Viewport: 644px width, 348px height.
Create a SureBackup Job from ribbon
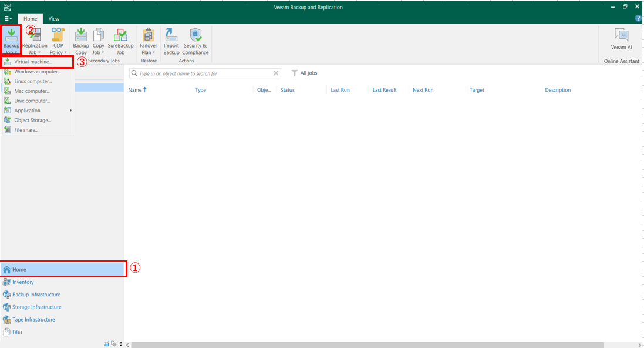point(120,41)
